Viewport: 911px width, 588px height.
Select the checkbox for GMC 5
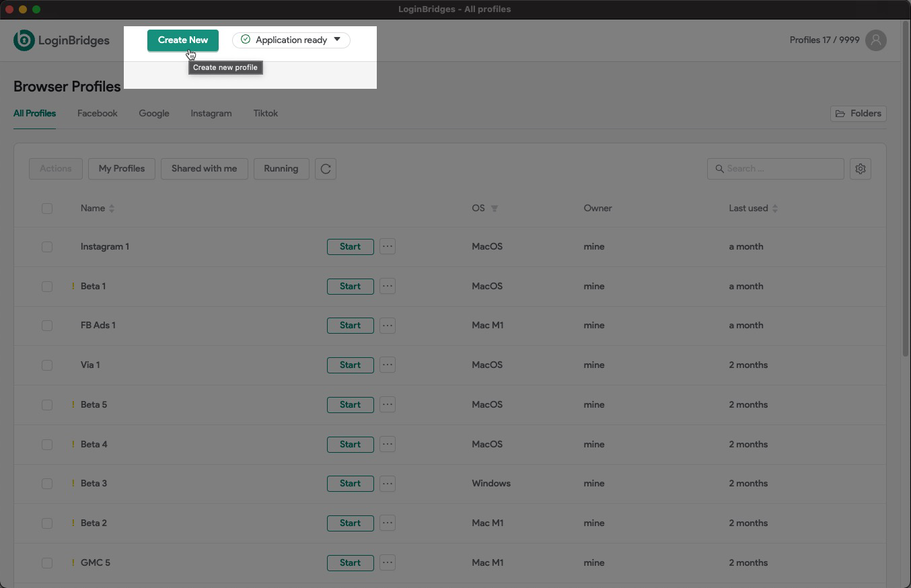coord(47,563)
